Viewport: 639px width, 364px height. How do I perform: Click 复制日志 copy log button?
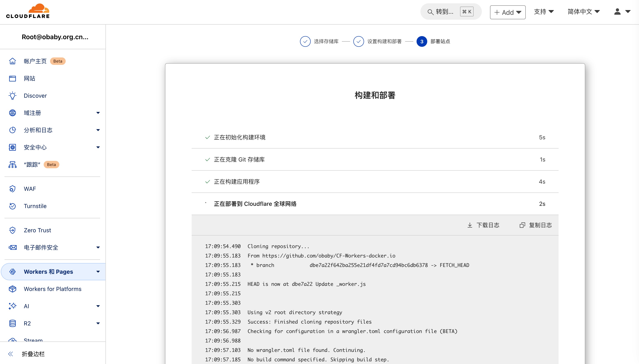pos(536,225)
